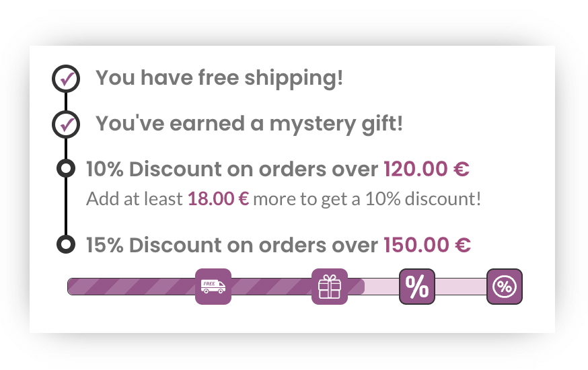The image size is (588, 370).
Task: Click the "15% Discount on orders over" heading
Action: click(x=232, y=245)
